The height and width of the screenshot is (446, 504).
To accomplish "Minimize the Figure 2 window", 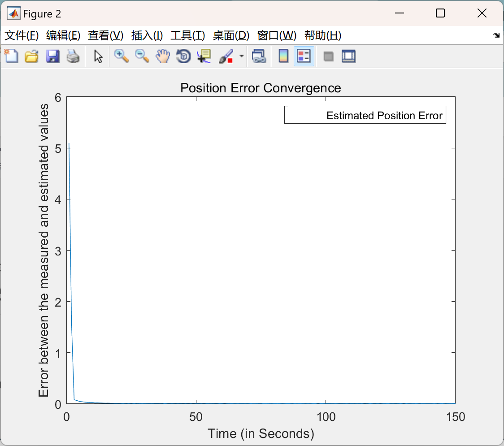I will [400, 13].
